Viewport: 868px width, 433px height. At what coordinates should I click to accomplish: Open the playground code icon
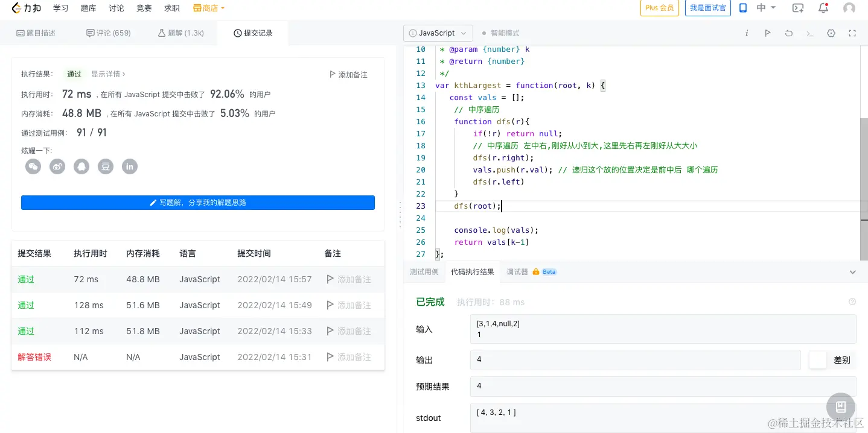point(798,8)
